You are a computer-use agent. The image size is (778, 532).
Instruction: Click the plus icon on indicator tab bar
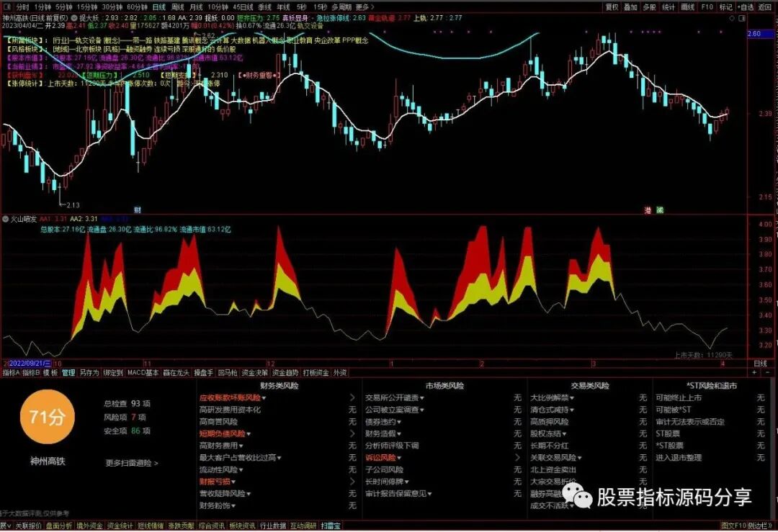pos(754,372)
